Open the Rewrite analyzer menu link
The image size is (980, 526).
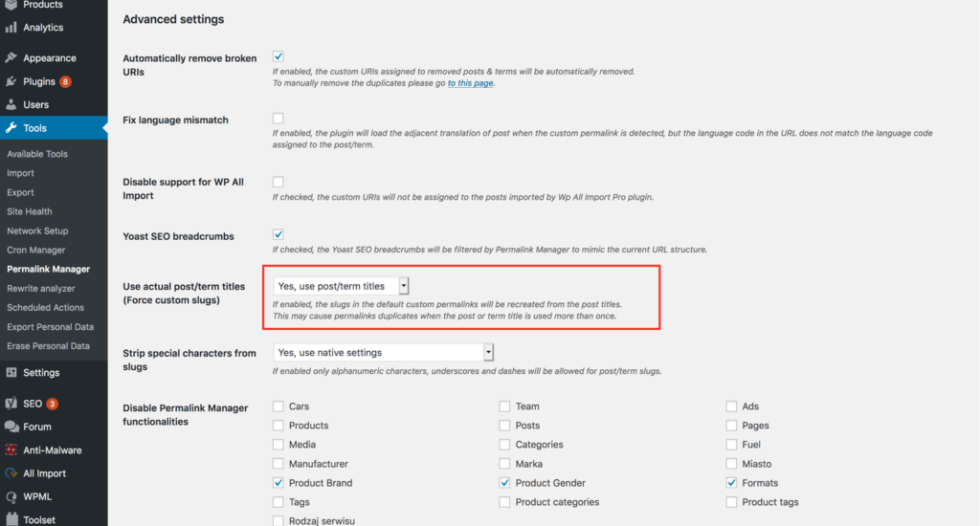pos(40,289)
